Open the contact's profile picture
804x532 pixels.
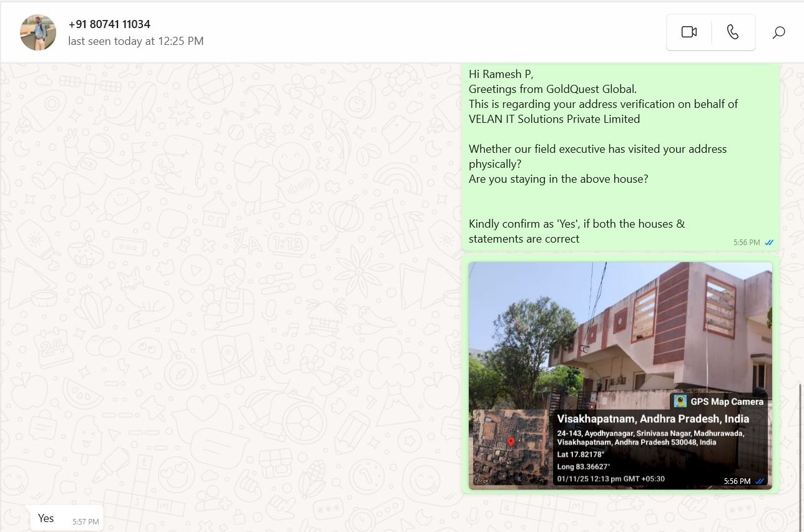(x=38, y=32)
